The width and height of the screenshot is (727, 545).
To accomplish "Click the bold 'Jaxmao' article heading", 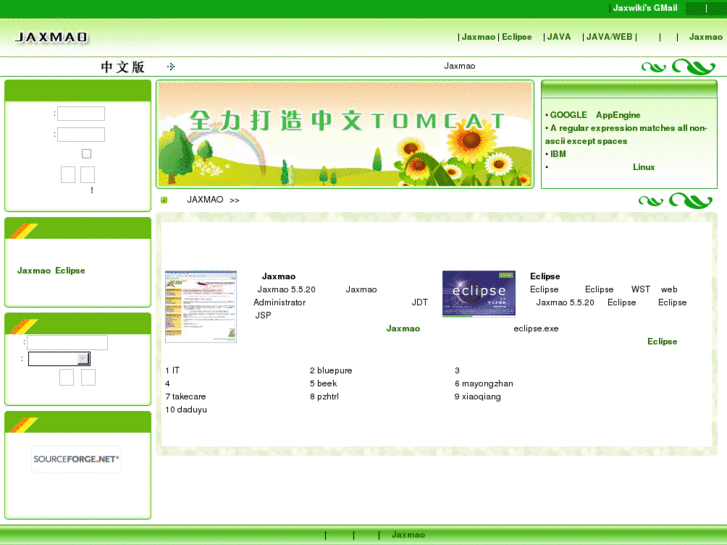I will (x=279, y=276).
